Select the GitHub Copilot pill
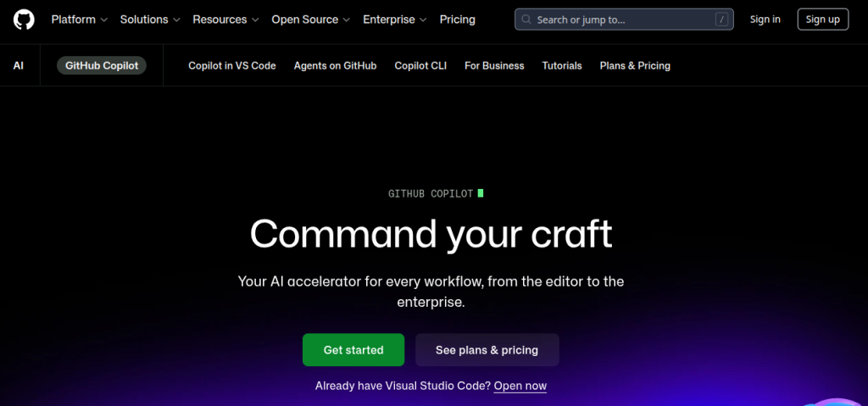This screenshot has height=406, width=868. pyautogui.click(x=102, y=65)
